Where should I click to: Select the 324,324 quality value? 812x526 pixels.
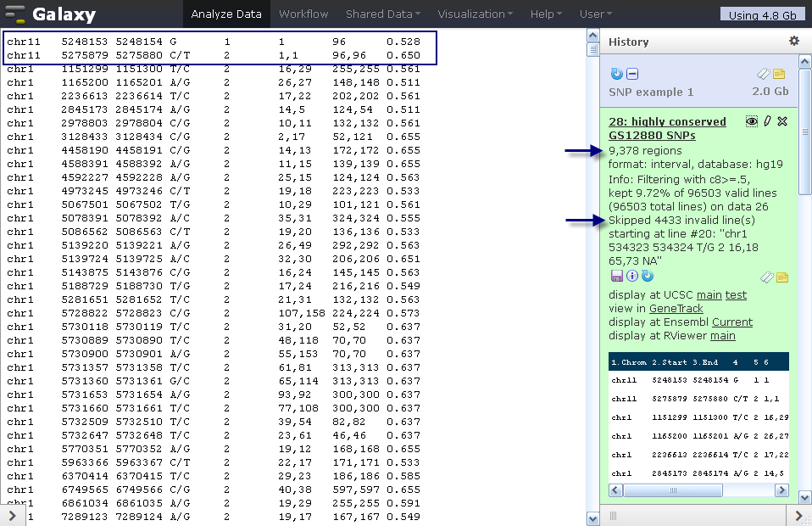pos(356,218)
